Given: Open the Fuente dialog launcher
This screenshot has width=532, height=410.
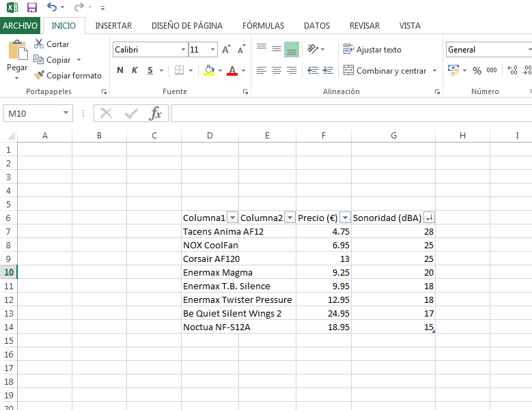Looking at the screenshot, I should (x=245, y=92).
